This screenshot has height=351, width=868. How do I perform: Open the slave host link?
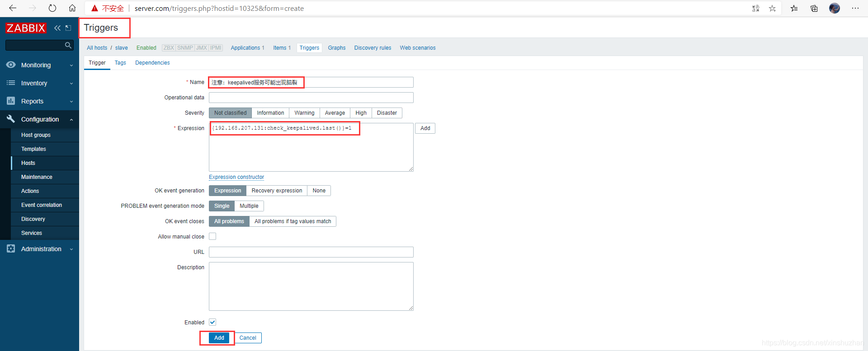point(122,48)
